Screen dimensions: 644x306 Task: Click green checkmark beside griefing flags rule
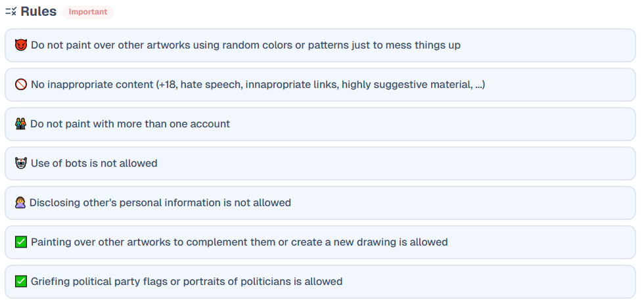tap(21, 282)
